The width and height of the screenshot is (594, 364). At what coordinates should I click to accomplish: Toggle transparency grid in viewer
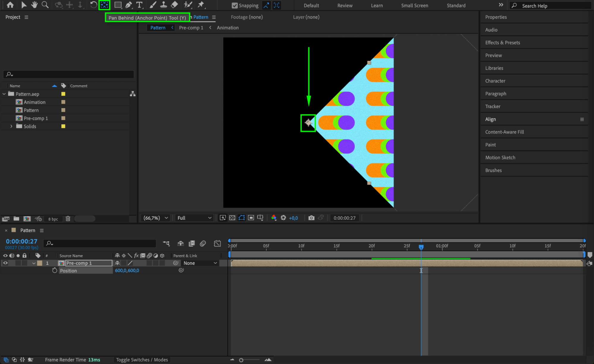(232, 218)
